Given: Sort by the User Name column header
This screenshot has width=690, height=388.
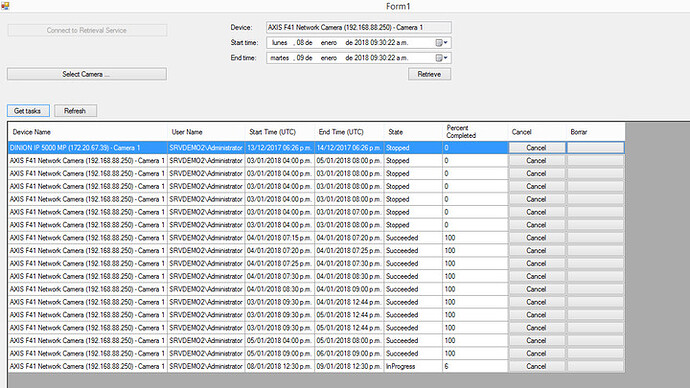Looking at the screenshot, I should 206,132.
